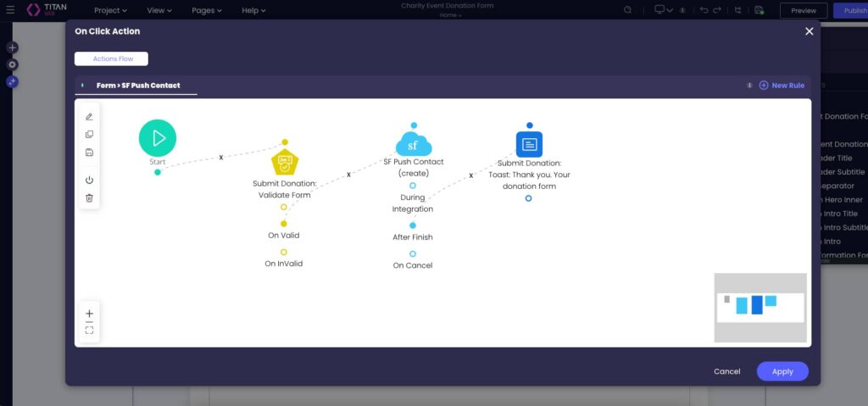Click the info icon beside New Rule
The width and height of the screenshot is (868, 406).
tap(749, 86)
